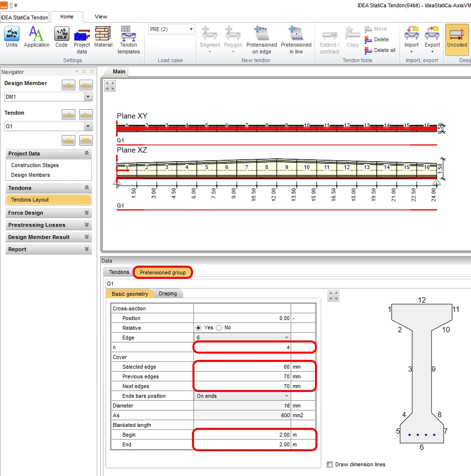Switch to the next design member arrow
This screenshot has width=471, height=476.
86,85
